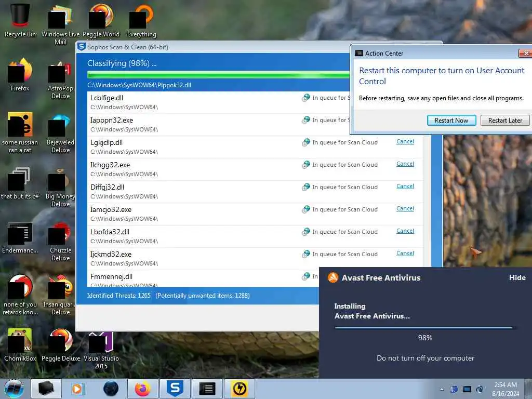Open Windows Media Player taskbar icon

78,389
